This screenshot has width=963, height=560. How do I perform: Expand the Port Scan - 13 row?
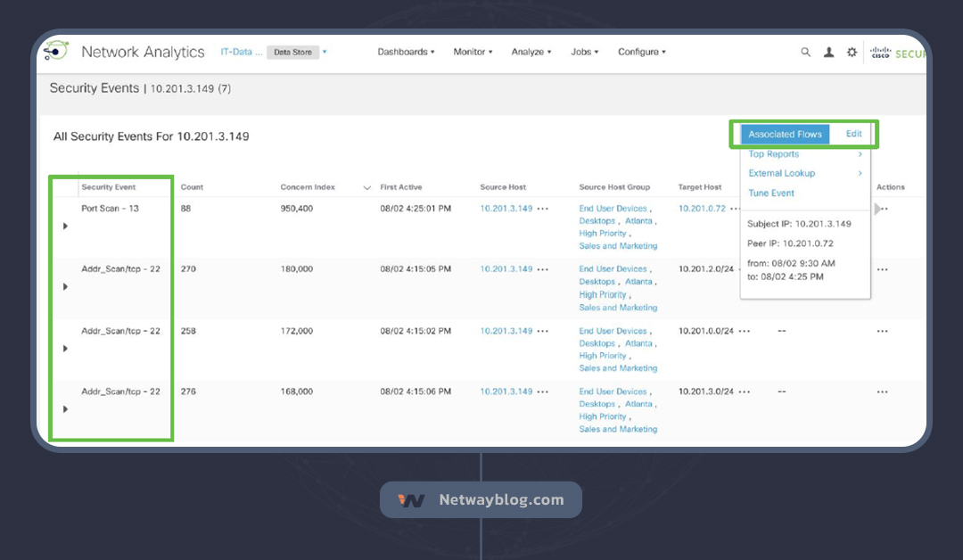click(x=65, y=226)
